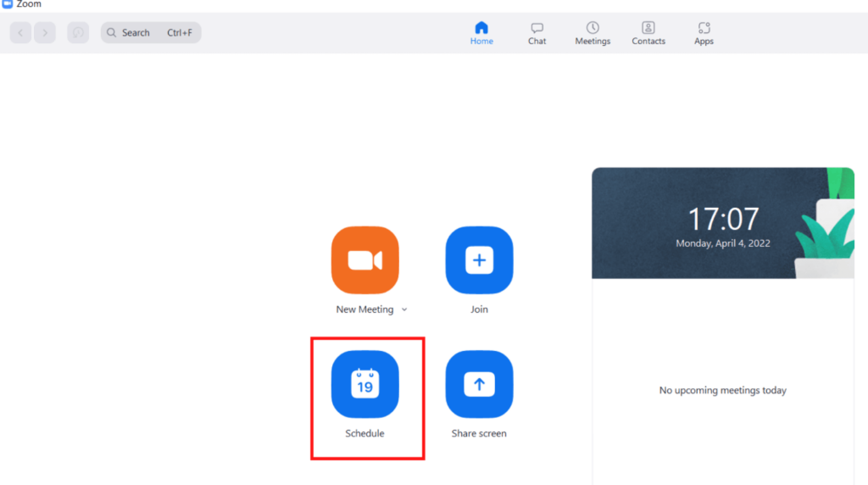Image resolution: width=868 pixels, height=485 pixels.
Task: Click the history/pin button
Action: click(78, 32)
